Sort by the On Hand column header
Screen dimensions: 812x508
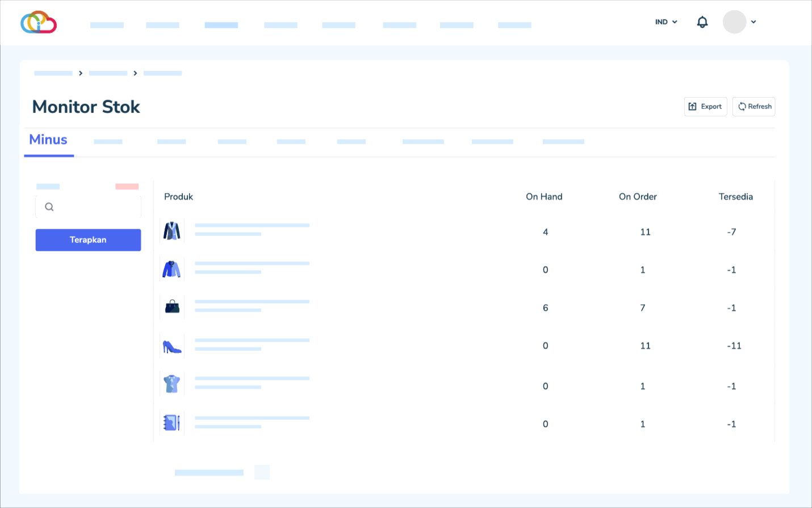543,197
